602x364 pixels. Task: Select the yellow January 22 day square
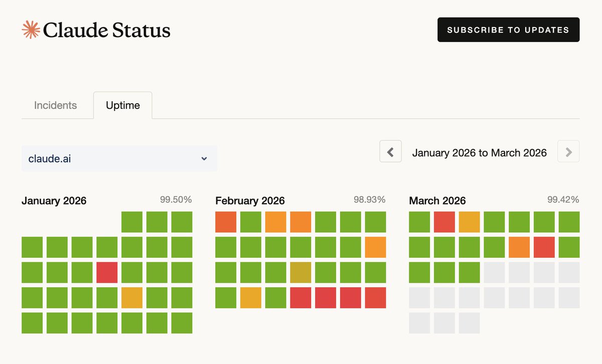click(132, 297)
